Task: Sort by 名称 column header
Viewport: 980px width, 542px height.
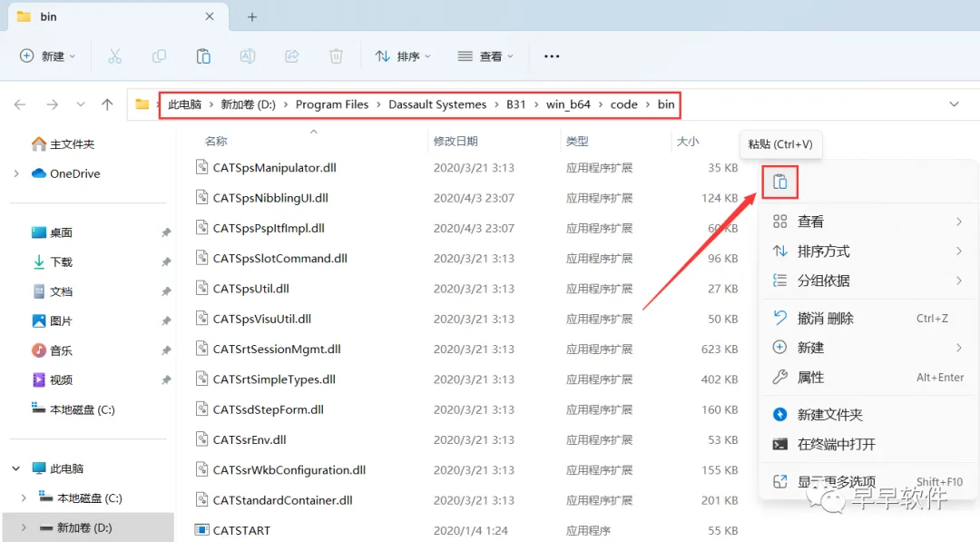Action: (216, 142)
